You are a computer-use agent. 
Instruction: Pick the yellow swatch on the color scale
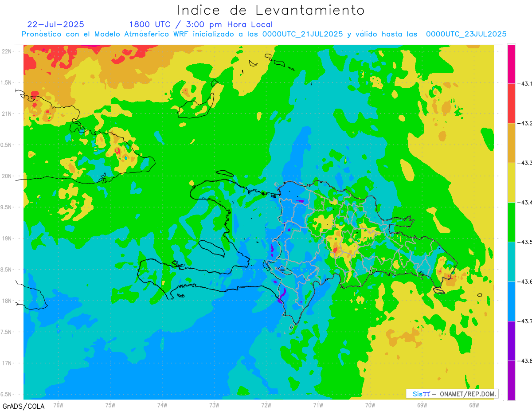[x=511, y=182]
